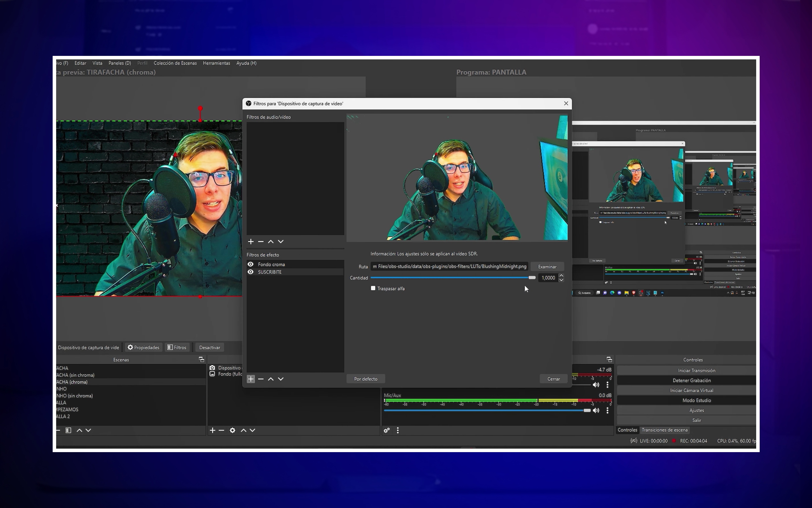Viewport: 812px width, 508px height.
Task: Move source up in Fuentes toolbar
Action: click(x=244, y=431)
